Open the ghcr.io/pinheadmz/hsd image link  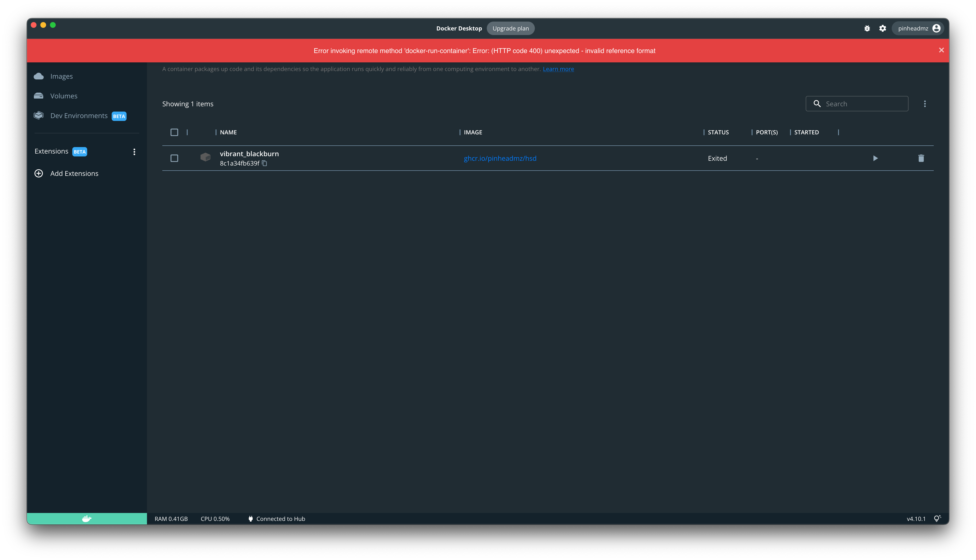click(x=500, y=158)
